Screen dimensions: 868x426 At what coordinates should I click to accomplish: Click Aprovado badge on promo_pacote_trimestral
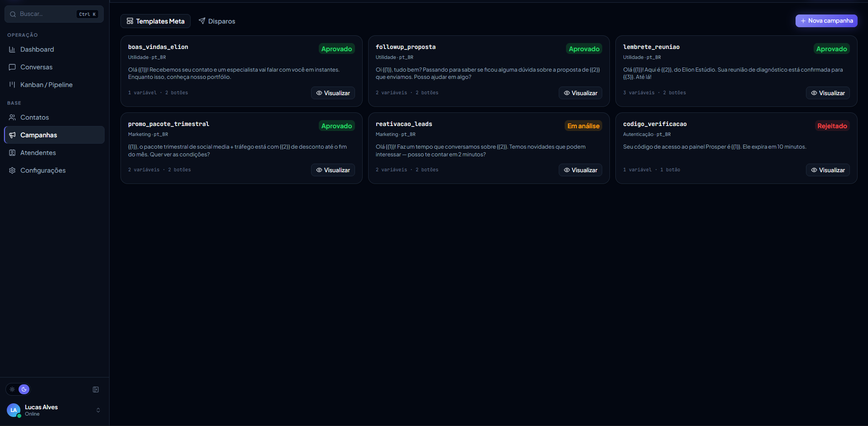[x=336, y=126]
